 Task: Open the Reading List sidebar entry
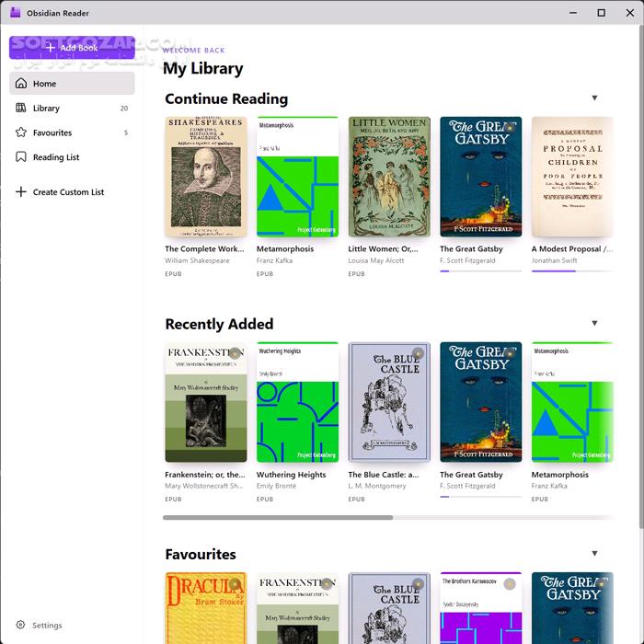point(72,157)
